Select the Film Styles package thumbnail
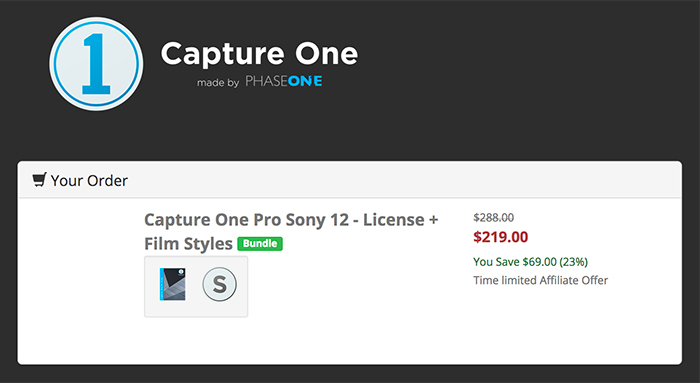 173,284
